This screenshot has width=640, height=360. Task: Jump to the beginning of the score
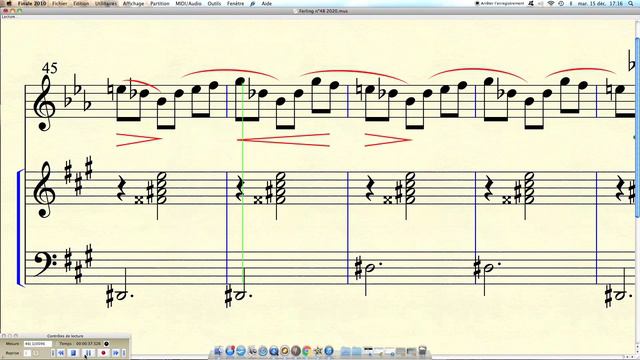(x=53, y=353)
